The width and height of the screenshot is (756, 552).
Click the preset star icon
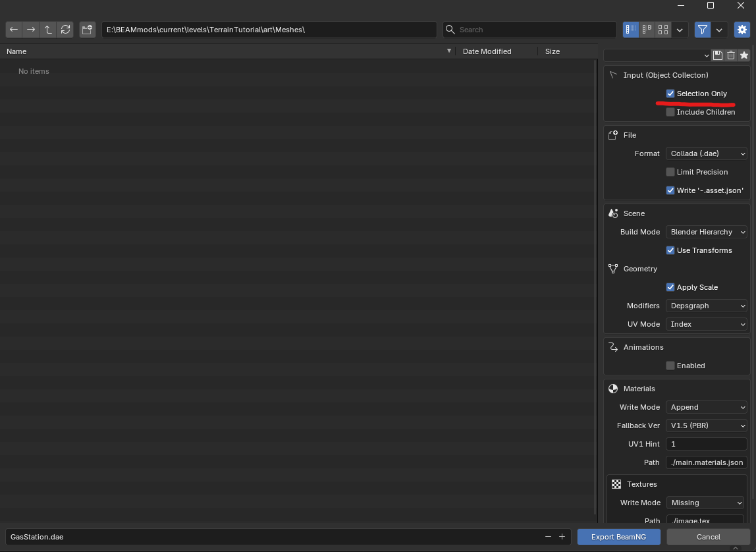(744, 55)
